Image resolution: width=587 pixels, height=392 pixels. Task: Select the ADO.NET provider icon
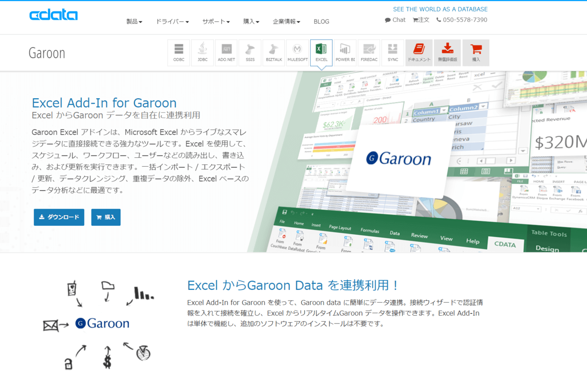point(226,53)
